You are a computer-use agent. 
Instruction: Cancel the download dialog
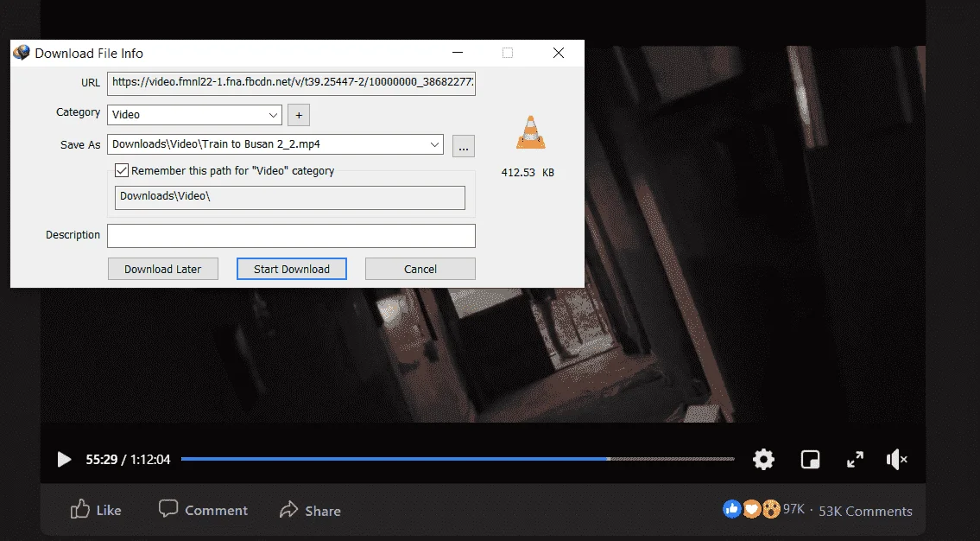(x=420, y=269)
